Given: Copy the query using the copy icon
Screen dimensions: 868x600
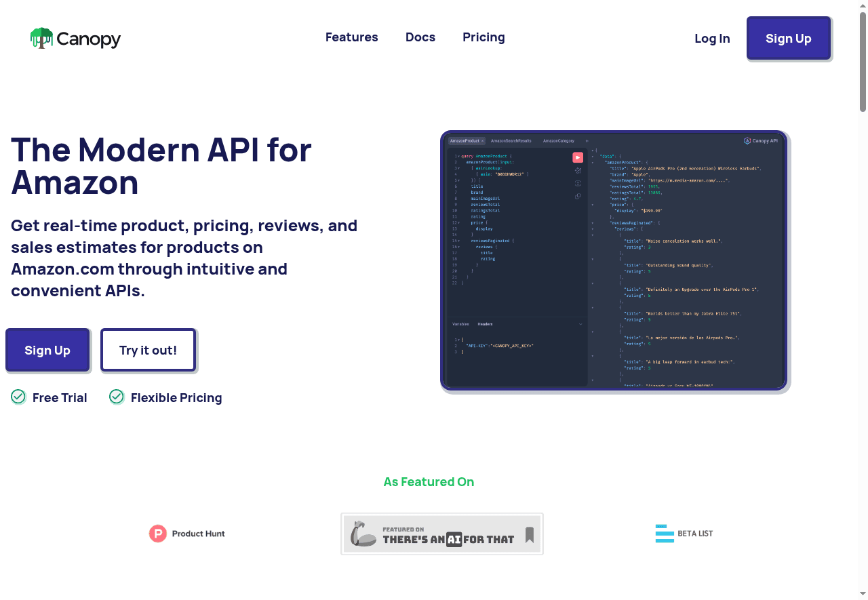Looking at the screenshot, I should [578, 195].
